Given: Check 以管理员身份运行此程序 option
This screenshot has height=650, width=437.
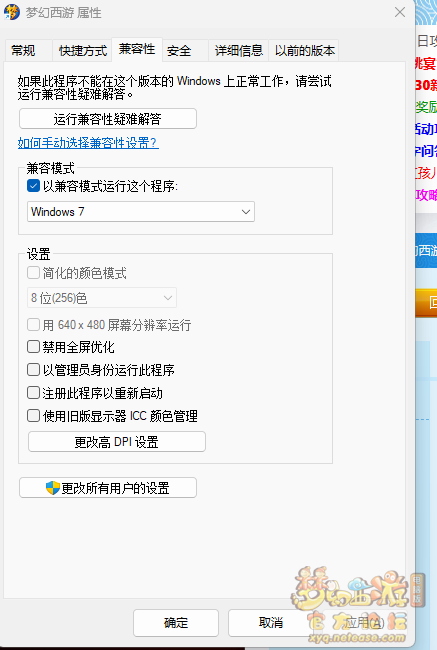Looking at the screenshot, I should coord(33,369).
